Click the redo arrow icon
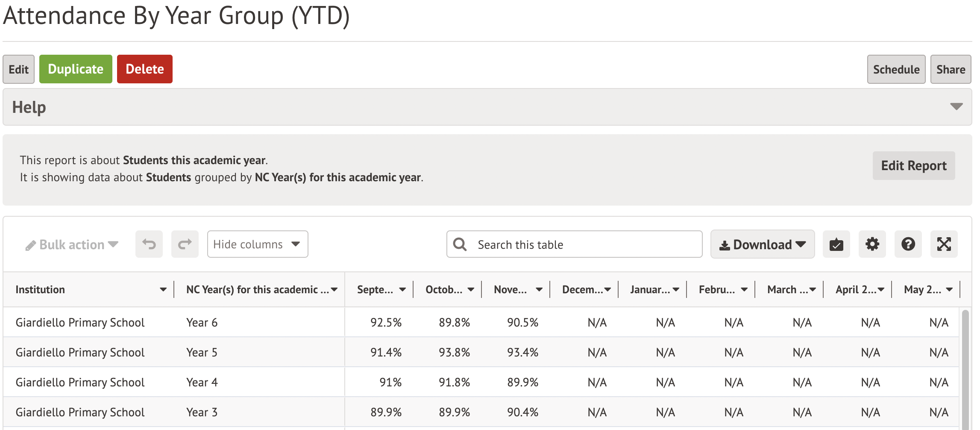This screenshot has height=430, width=980. pos(185,244)
